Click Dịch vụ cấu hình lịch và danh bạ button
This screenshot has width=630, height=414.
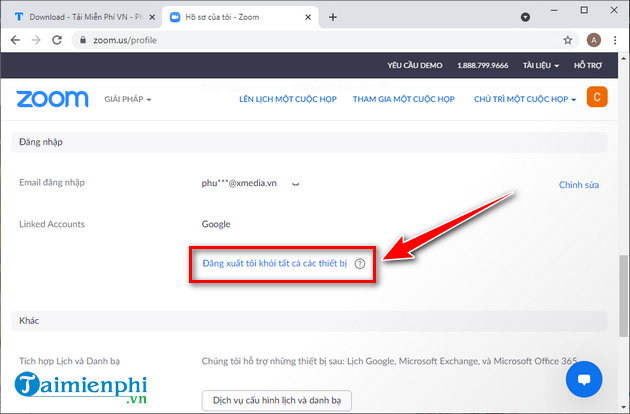(x=277, y=400)
